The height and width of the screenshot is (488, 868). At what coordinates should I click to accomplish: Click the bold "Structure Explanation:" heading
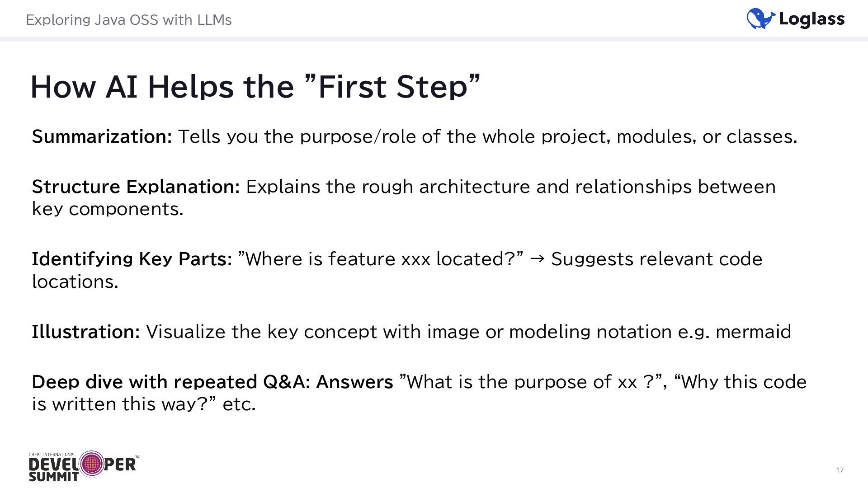click(136, 187)
